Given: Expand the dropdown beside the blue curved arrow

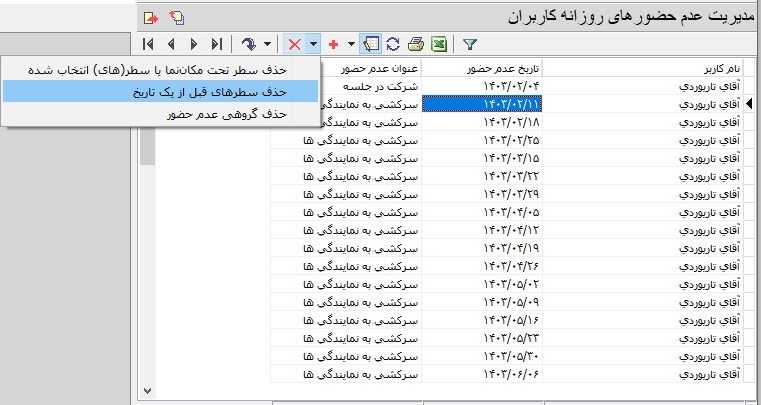Looking at the screenshot, I should 268,44.
